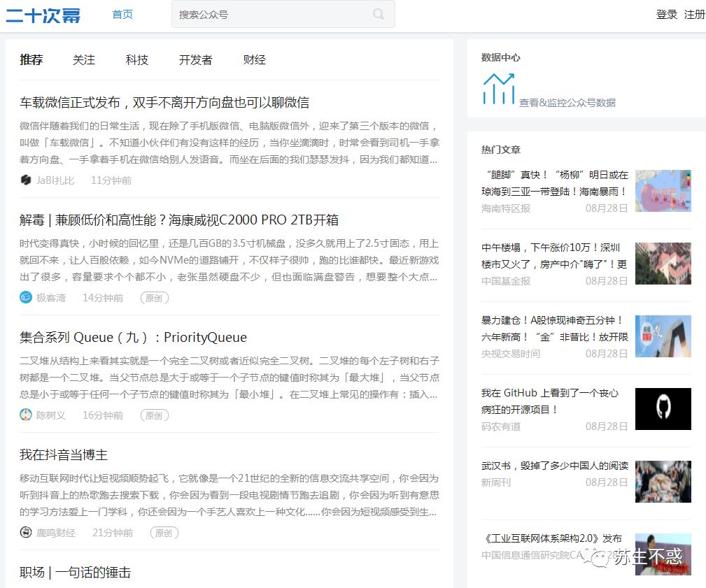Click the 搜索公众号 search field
The width and height of the screenshot is (706, 588).
[x=283, y=15]
